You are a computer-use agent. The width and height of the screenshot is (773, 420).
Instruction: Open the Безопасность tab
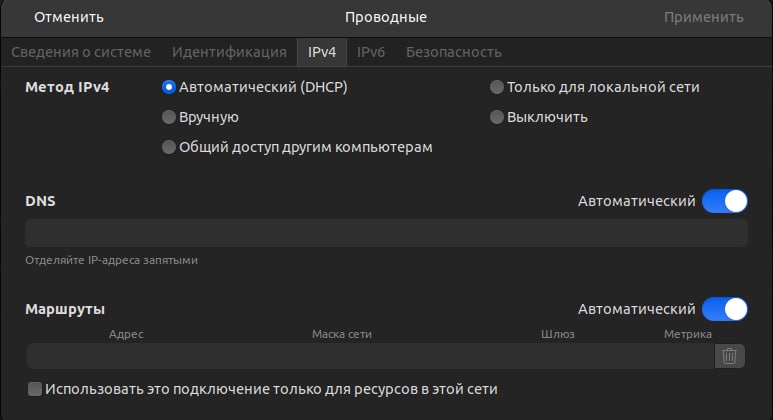(453, 51)
